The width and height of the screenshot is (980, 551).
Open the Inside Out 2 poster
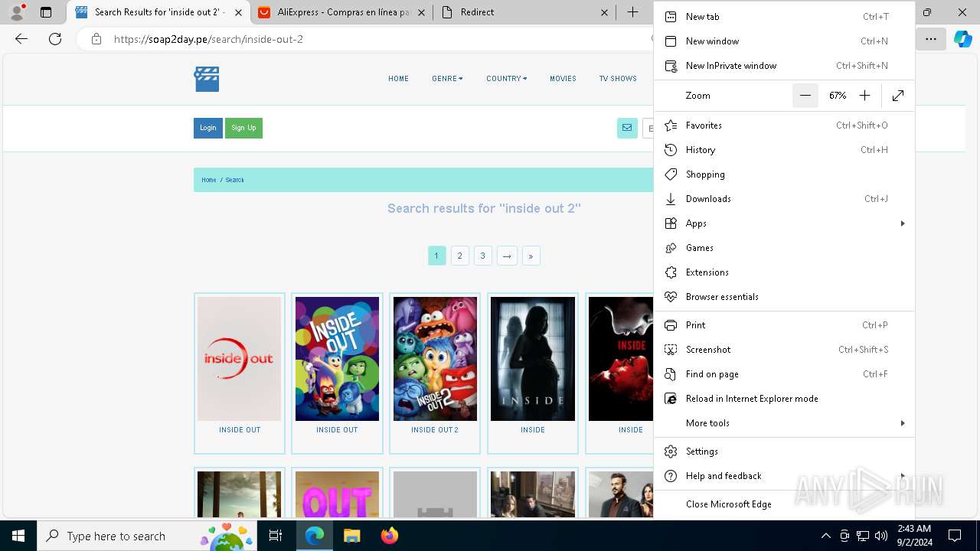(435, 359)
